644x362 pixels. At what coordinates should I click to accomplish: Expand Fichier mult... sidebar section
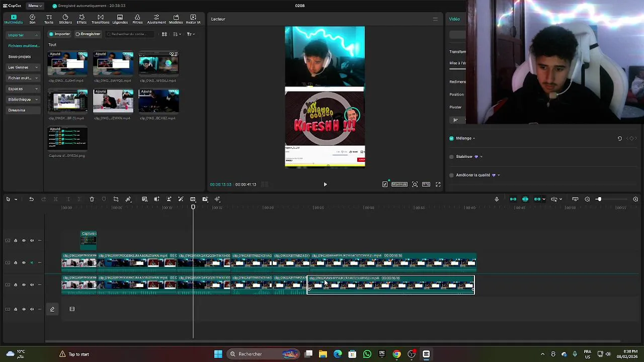coord(23,78)
